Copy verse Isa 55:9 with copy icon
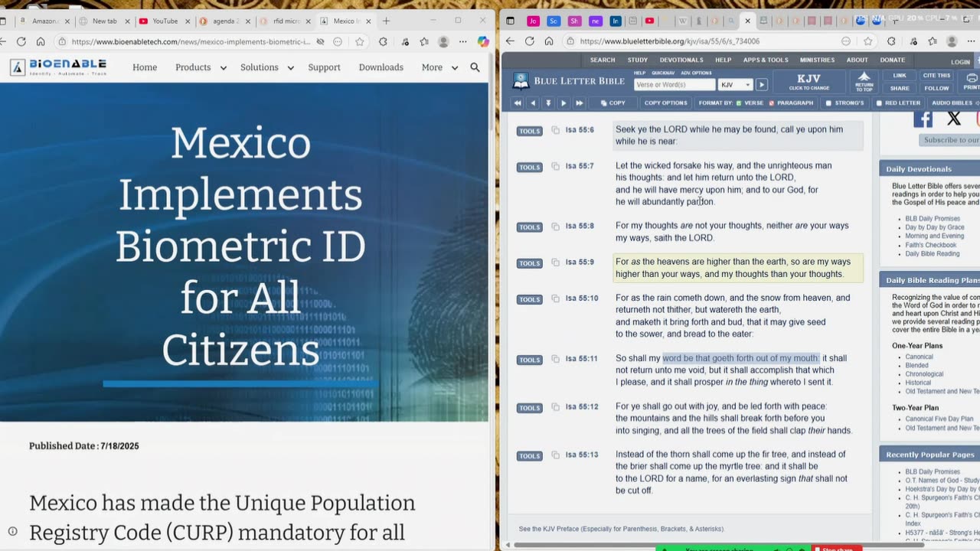This screenshot has width=980, height=551. pyautogui.click(x=556, y=262)
